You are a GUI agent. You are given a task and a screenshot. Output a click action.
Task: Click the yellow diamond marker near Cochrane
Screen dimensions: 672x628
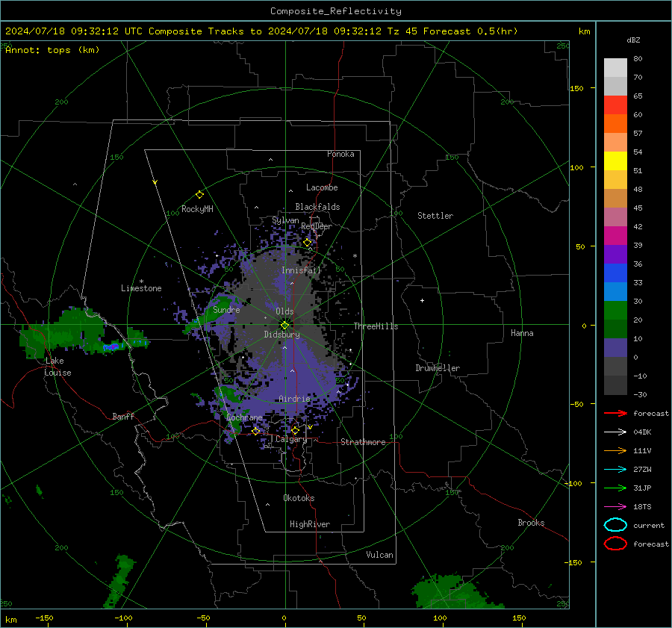point(256,431)
